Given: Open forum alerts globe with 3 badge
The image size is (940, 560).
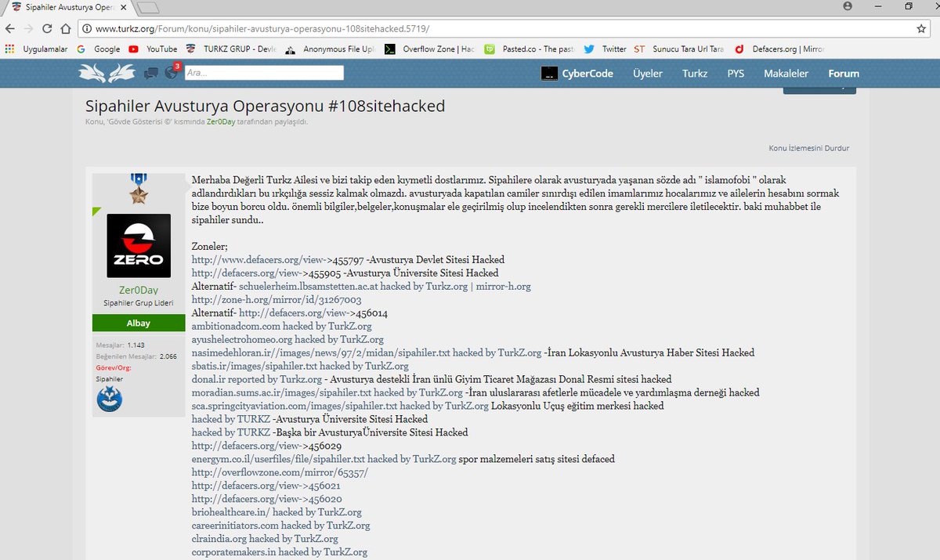Looking at the screenshot, I should [x=172, y=72].
